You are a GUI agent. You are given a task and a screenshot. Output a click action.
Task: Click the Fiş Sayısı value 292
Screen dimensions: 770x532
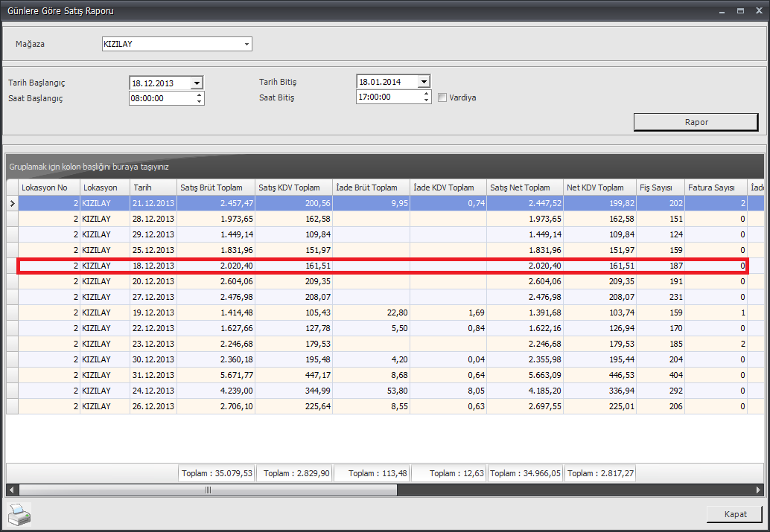coord(661,391)
